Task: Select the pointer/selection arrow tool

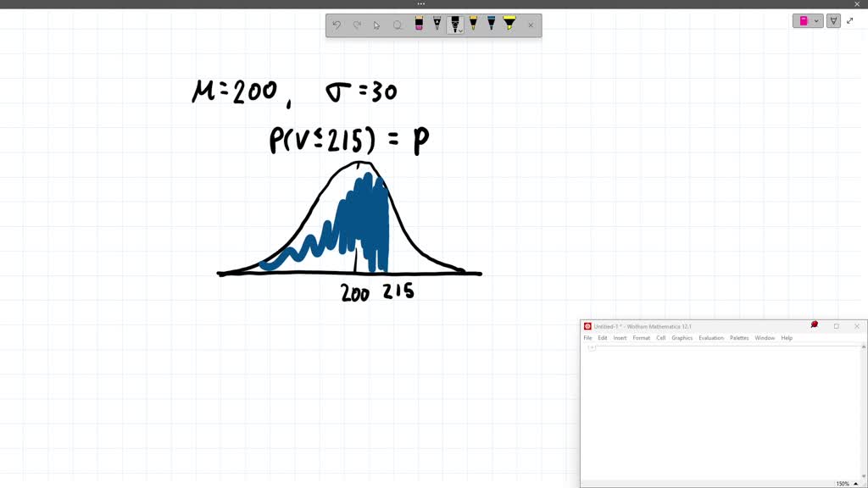Action: [376, 25]
